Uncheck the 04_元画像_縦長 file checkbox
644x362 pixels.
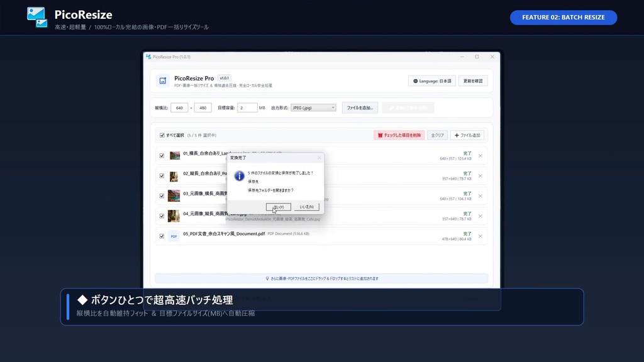click(x=162, y=216)
